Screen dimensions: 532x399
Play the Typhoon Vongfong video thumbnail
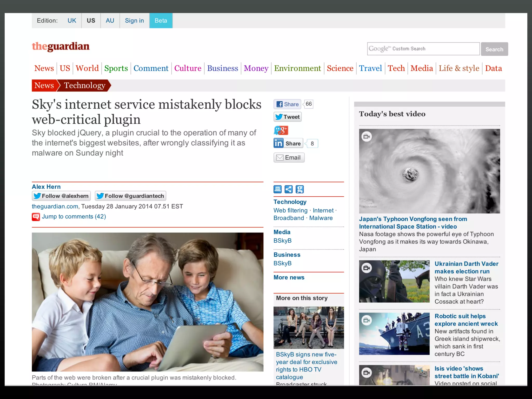pos(429,171)
